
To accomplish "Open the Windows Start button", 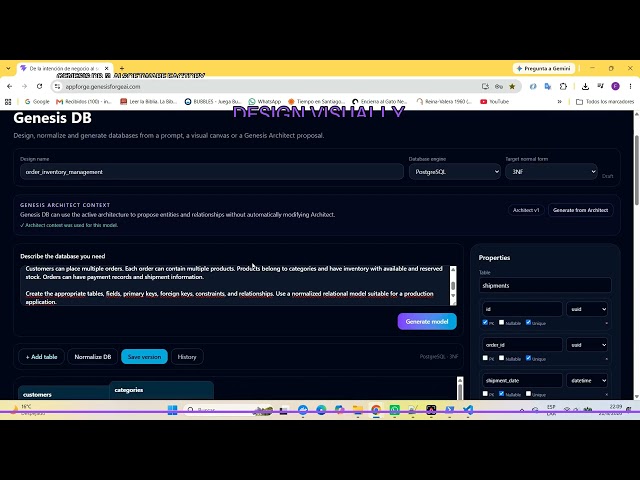I will click(173, 409).
